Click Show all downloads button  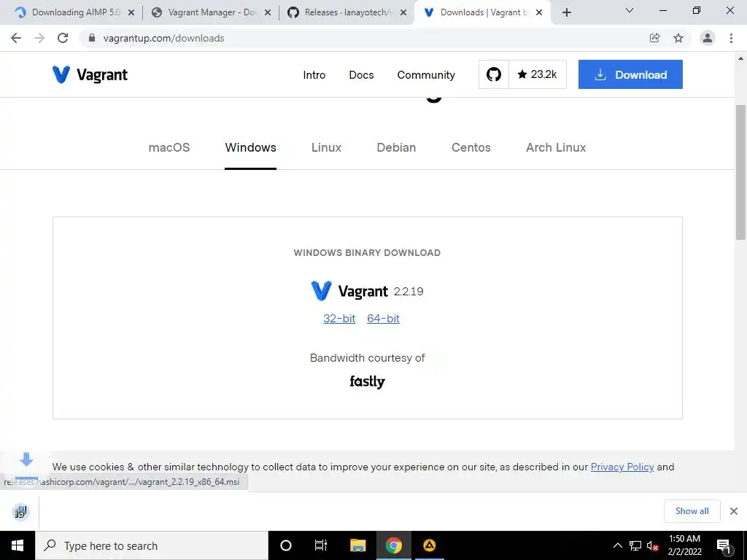tap(692, 511)
